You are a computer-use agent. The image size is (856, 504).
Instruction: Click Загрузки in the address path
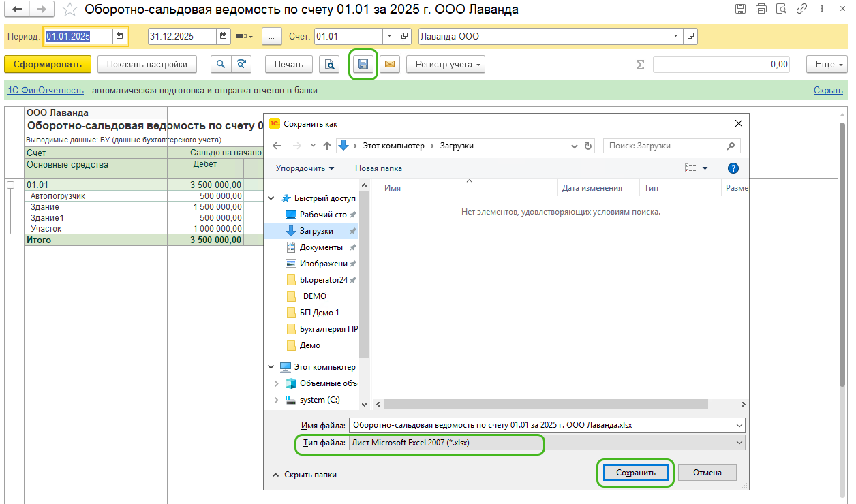(x=457, y=146)
